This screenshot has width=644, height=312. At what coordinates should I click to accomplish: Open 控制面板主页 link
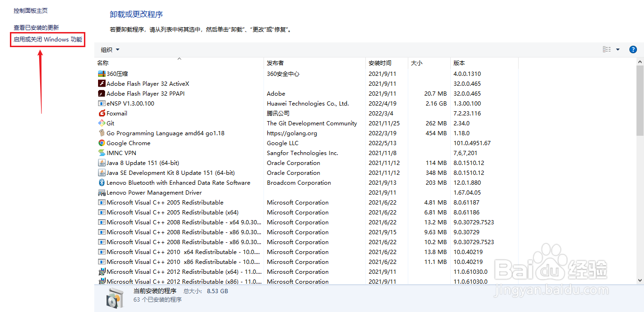point(31,10)
